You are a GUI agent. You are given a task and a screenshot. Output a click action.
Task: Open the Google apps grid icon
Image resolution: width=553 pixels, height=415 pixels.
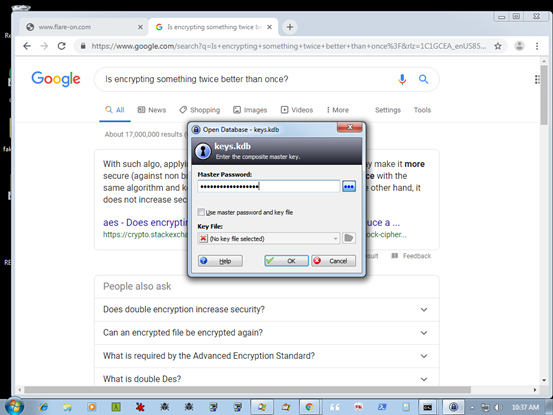(x=537, y=79)
